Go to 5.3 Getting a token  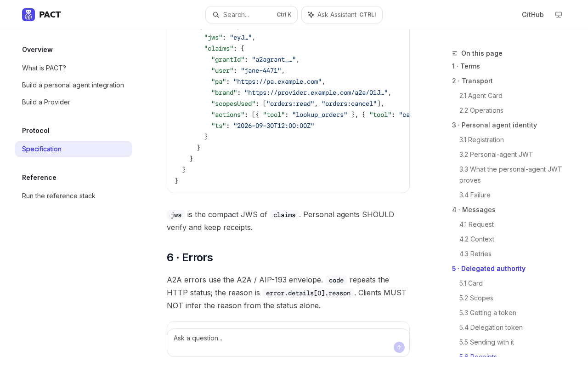point(488,313)
